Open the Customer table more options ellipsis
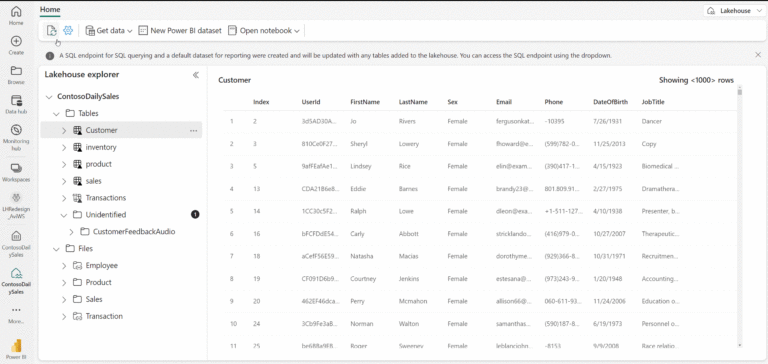Viewport: 768px width, 364px height. pos(193,130)
